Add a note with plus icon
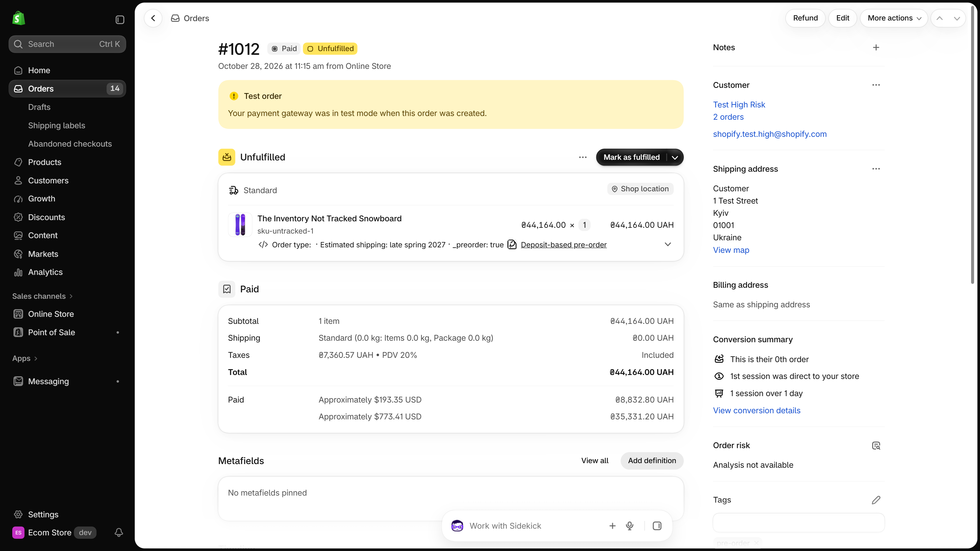Screen dimensions: 980x551 coord(876,47)
